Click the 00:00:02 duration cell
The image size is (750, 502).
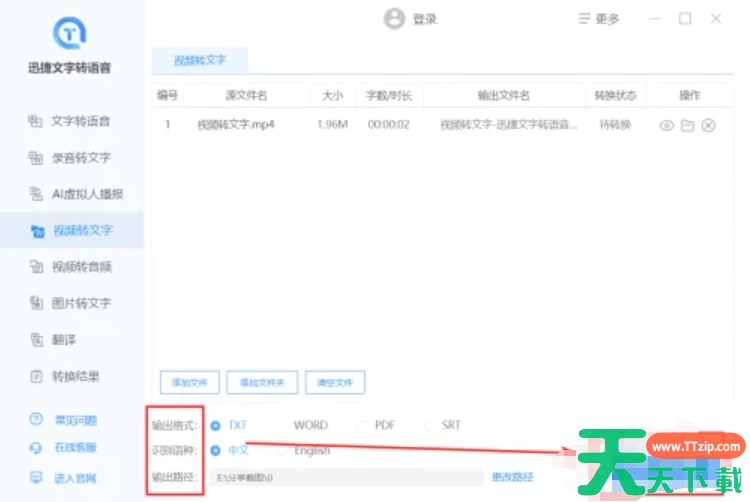[x=388, y=125]
